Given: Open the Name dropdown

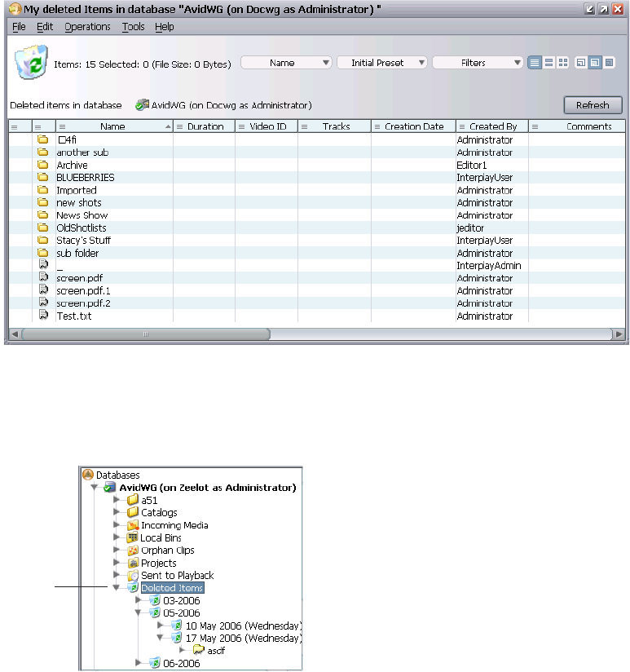Looking at the screenshot, I should [286, 63].
